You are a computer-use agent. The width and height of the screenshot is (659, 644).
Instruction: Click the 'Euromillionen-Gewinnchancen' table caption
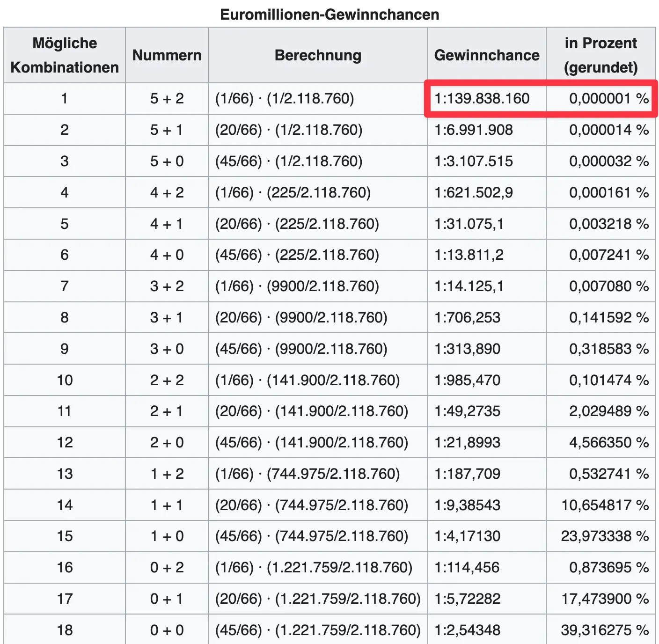(329, 15)
